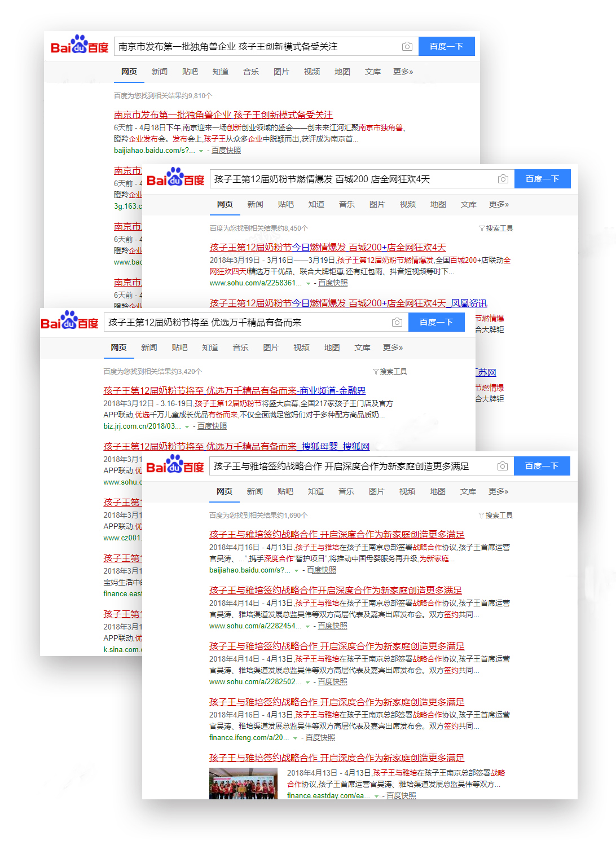Click 百度一下 in the 雅培签约 window

point(542,466)
